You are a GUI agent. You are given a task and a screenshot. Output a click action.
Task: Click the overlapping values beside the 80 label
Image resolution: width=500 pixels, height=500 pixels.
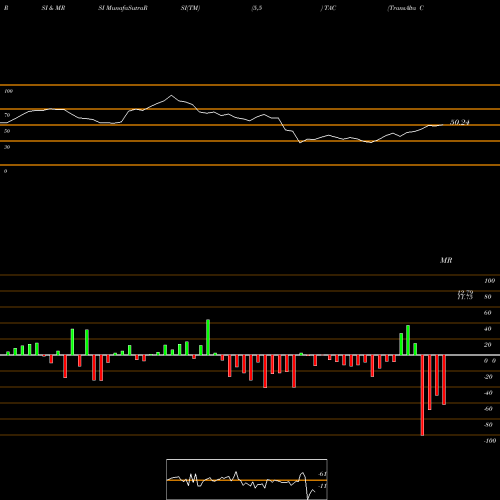[x=465, y=295]
